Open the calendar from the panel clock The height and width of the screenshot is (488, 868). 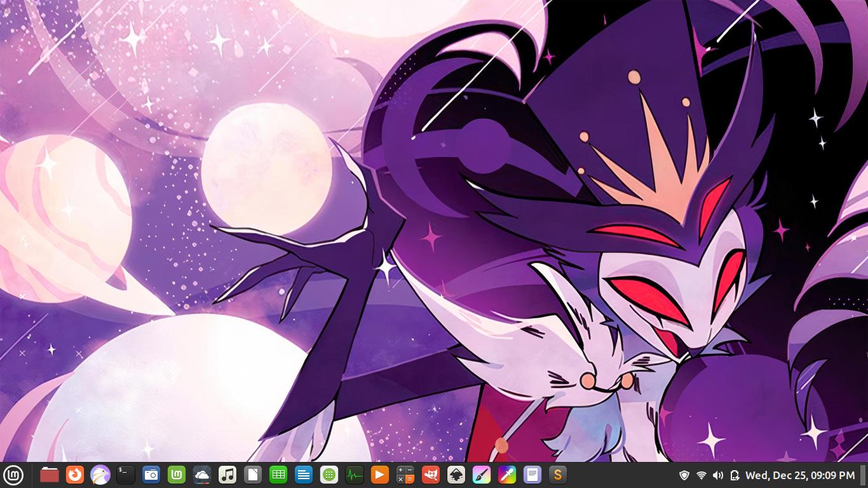point(799,475)
